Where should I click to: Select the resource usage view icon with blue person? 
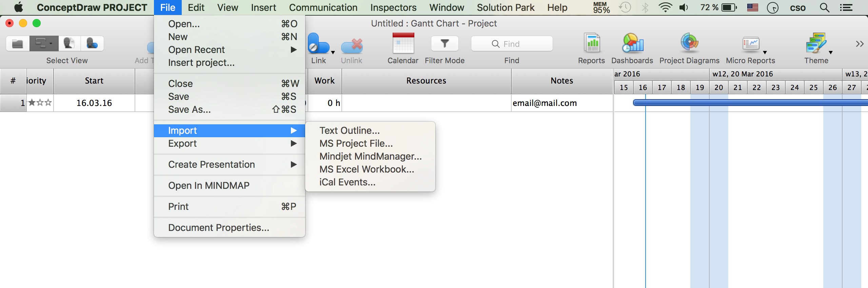click(x=92, y=43)
